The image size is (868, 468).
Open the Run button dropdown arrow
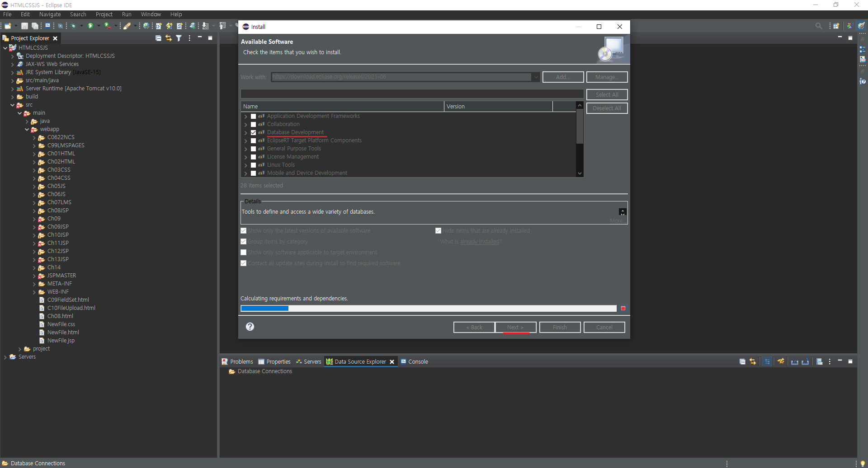pos(98,26)
